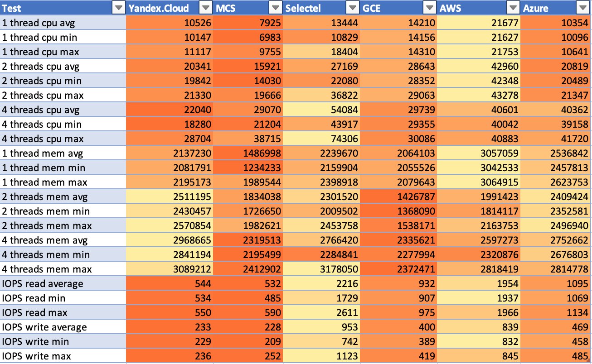Viewport: 592px width, 364px height.
Task: Open the Selectel column filter dropdown
Action: (x=353, y=8)
